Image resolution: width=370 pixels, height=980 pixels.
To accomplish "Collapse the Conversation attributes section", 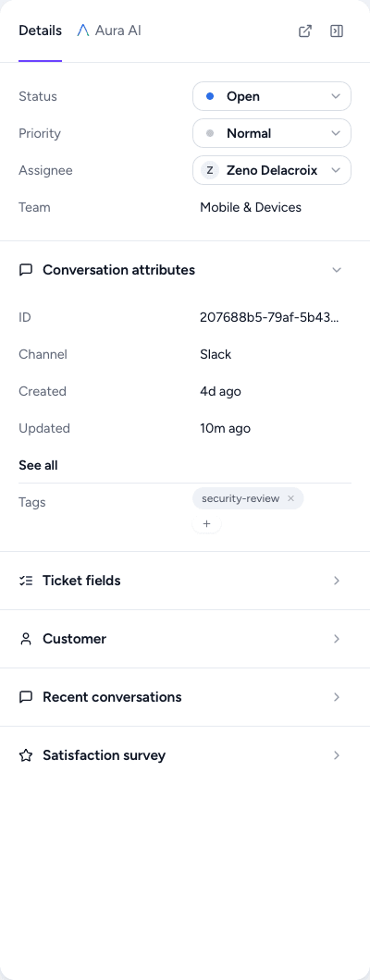I will (x=337, y=270).
